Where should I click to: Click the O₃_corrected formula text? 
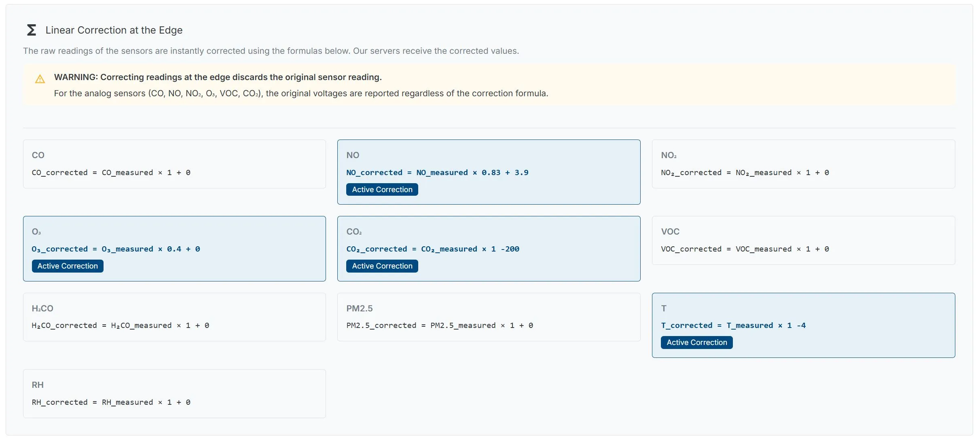tap(116, 249)
